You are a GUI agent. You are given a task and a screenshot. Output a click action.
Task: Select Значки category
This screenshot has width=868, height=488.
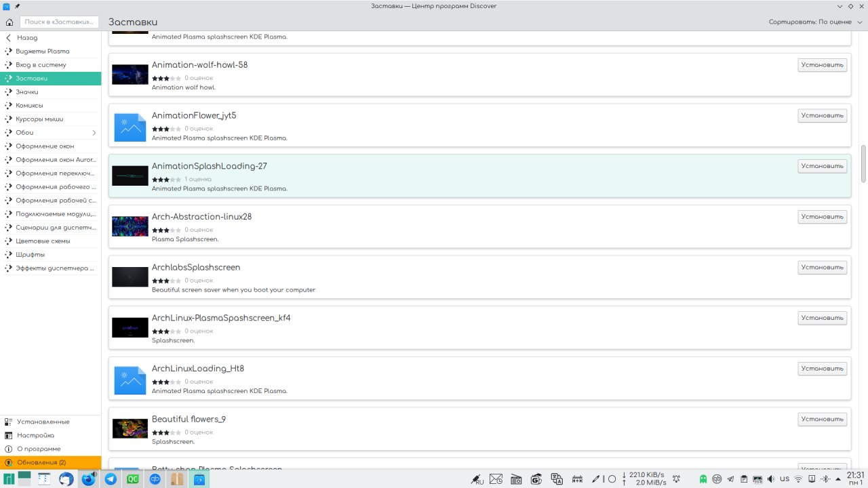(x=51, y=92)
